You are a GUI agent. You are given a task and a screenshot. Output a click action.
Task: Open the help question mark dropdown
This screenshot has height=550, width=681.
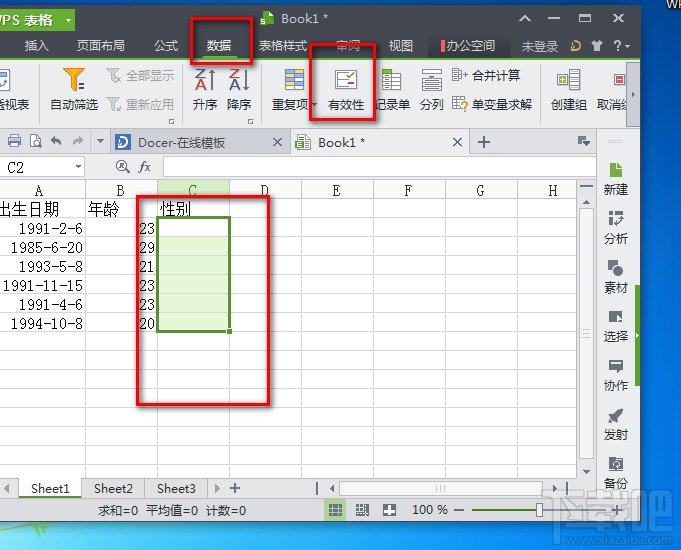[621, 46]
